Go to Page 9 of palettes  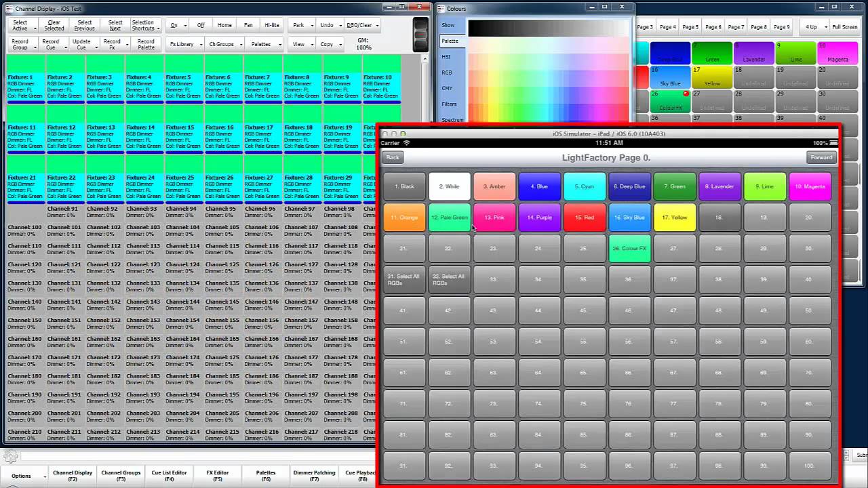point(781,27)
